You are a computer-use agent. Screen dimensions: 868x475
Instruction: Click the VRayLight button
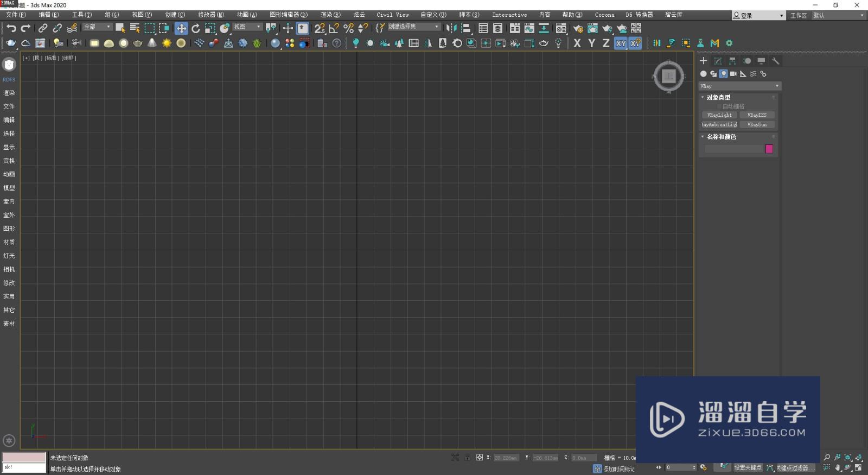pyautogui.click(x=719, y=115)
